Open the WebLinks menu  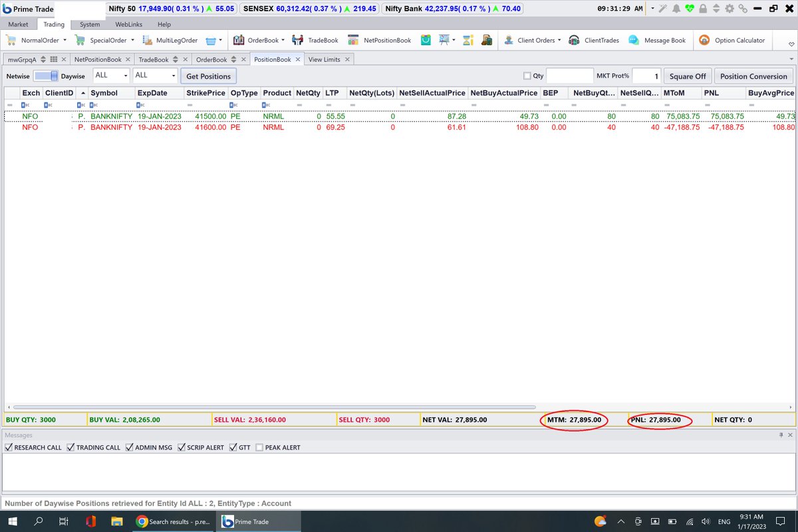(128, 24)
